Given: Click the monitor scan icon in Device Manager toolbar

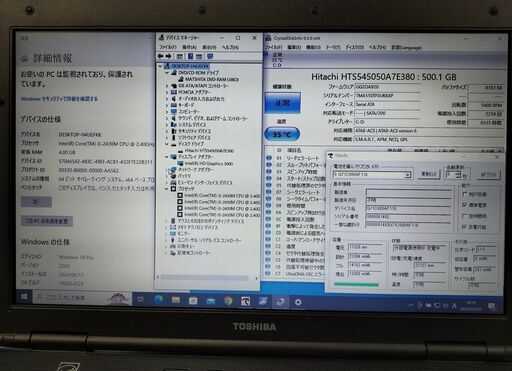Looking at the screenshot, I should point(210,56).
